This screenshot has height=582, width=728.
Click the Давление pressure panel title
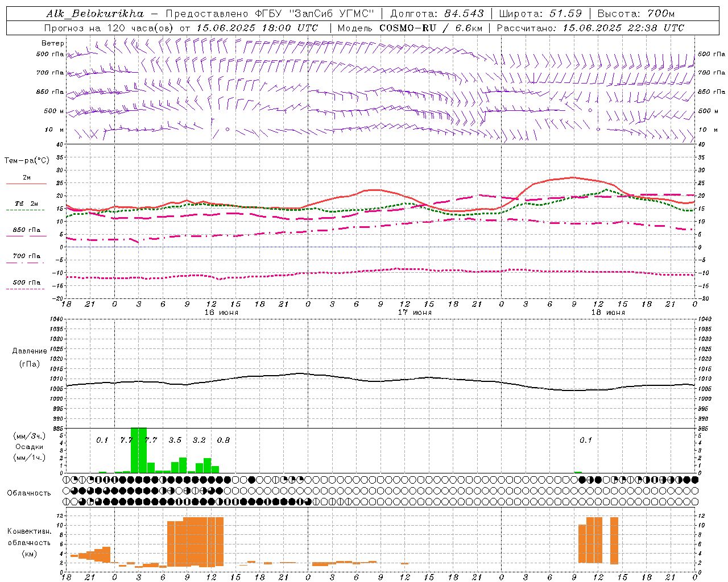(30, 351)
